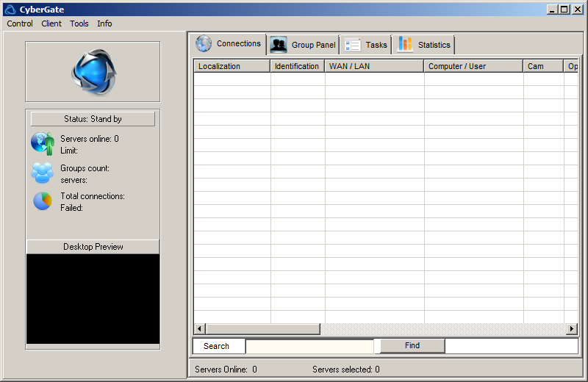Click the total connections pie chart icon
588x382 pixels.
pos(43,201)
